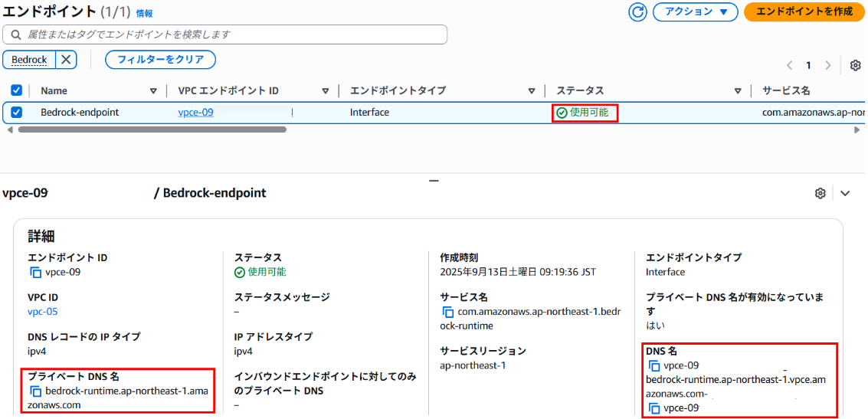
Task: Select the Bedrock-endpoint name cell
Action: [80, 113]
